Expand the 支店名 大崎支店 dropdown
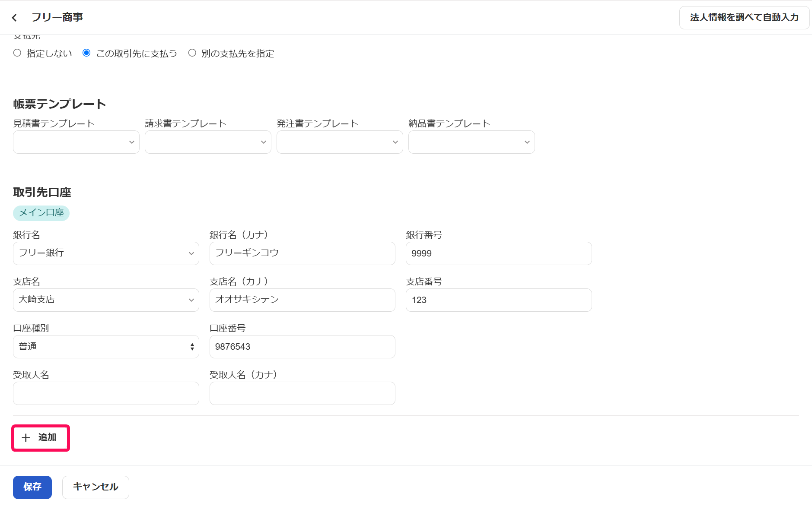 point(106,300)
